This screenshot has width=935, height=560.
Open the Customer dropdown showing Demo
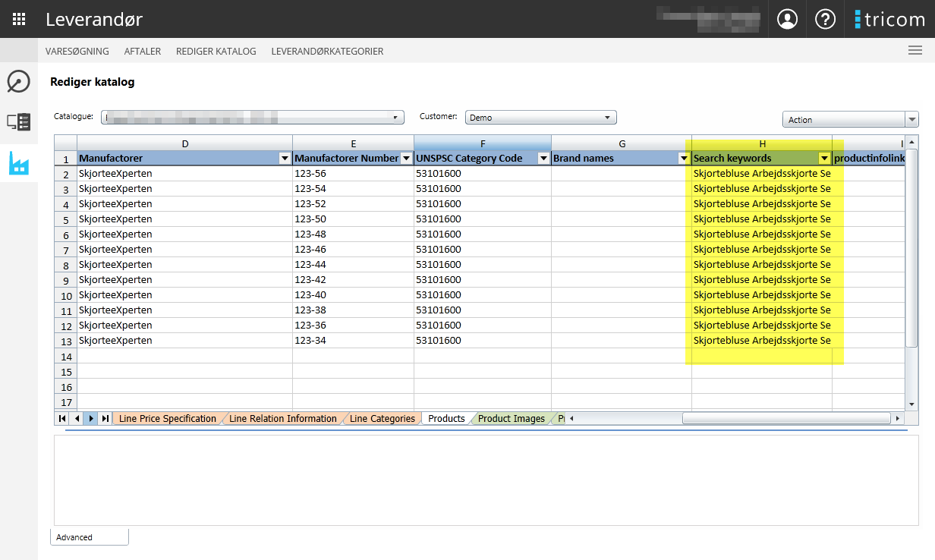[x=540, y=118]
